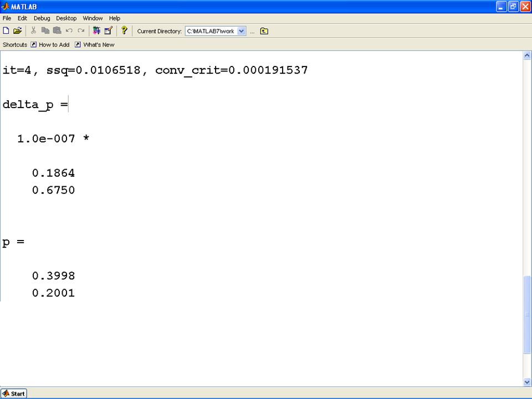Minimize the MATLAB window

(501, 7)
